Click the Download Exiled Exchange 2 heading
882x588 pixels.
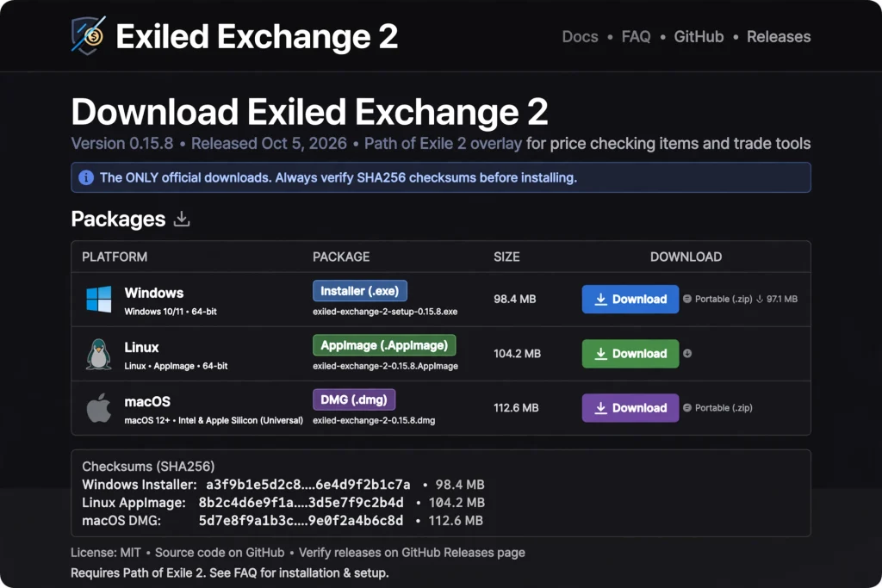309,111
